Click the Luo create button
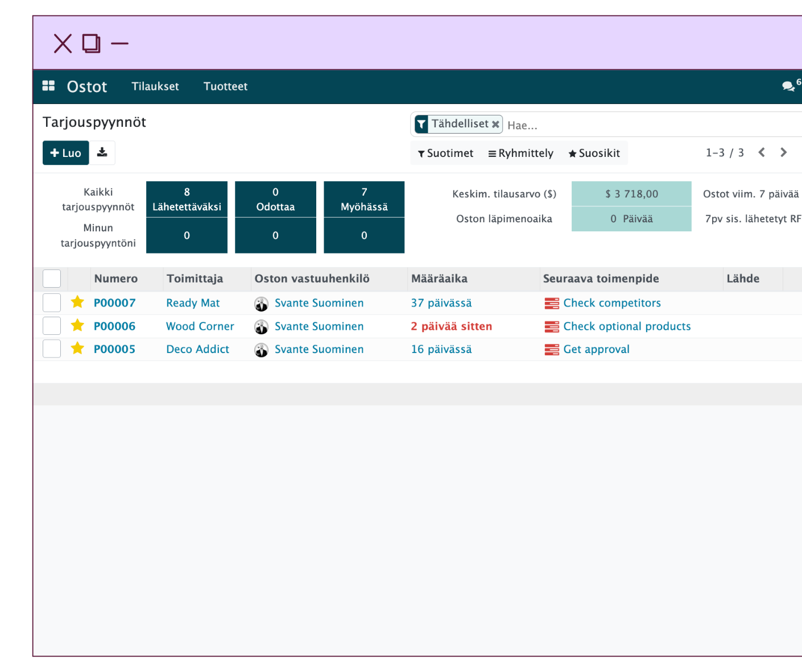The image size is (802, 672). 66,153
